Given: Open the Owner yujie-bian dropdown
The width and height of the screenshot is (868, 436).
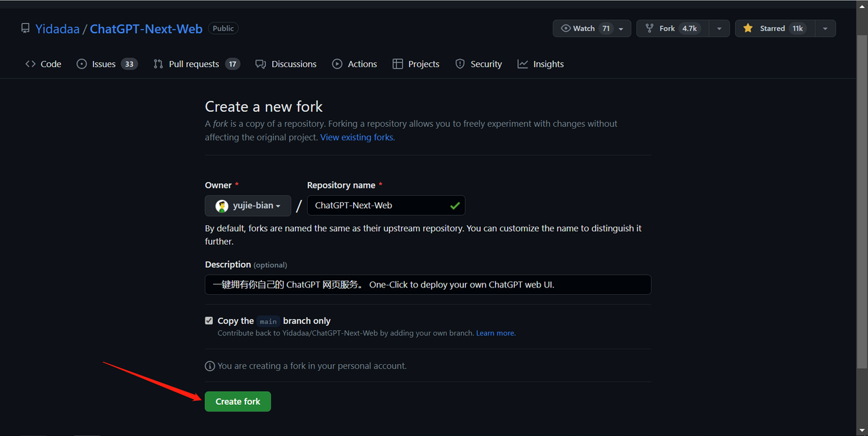Looking at the screenshot, I should 248,205.
